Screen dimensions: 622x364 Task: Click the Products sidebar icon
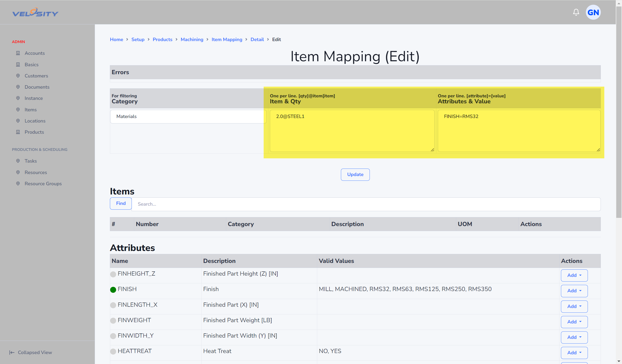point(18,132)
